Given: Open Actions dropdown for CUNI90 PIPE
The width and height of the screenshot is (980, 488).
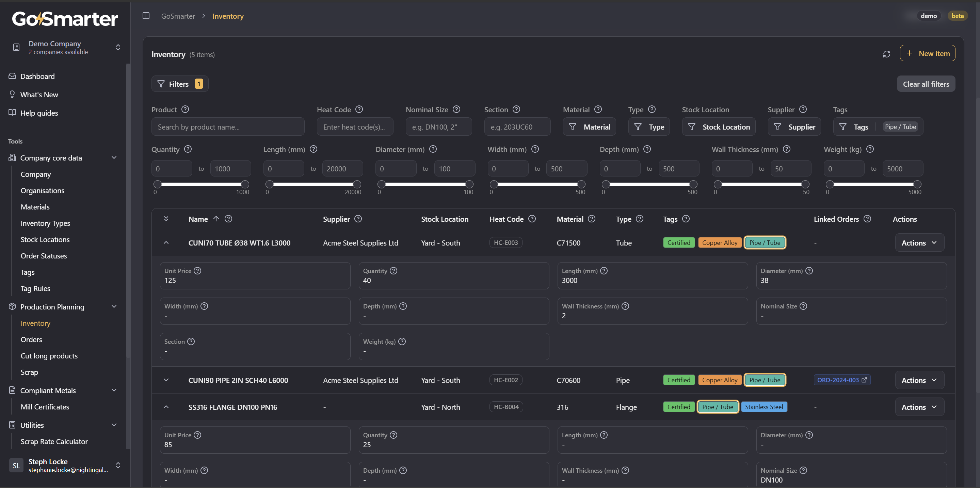Looking at the screenshot, I should [919, 380].
